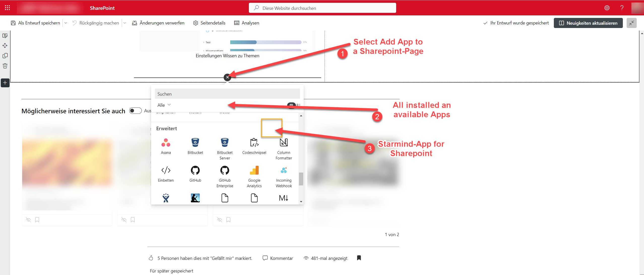Expand the 'Rückgängig machen' dropdown arrow
The height and width of the screenshot is (275, 644).
tap(125, 23)
